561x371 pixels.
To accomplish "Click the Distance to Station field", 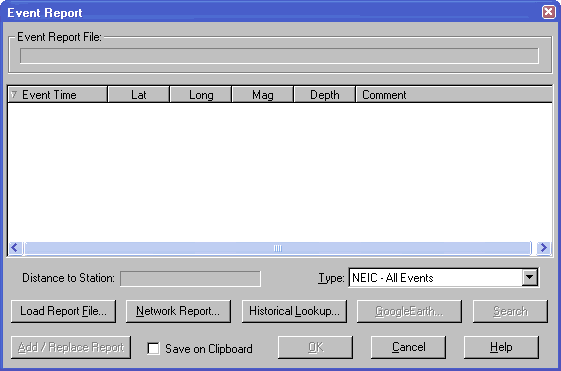I will [190, 278].
